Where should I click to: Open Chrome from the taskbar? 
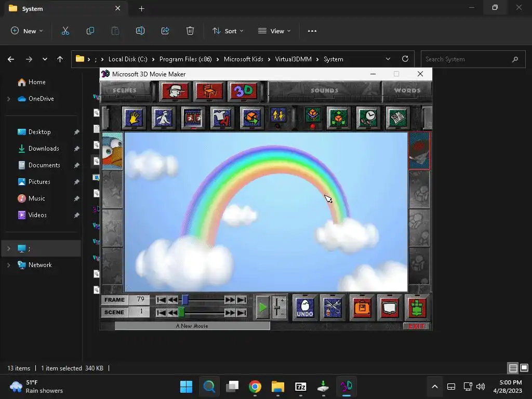point(255,387)
